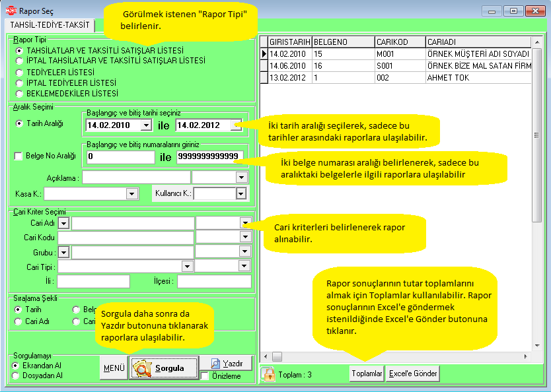Screen dimensions: 551x392
Task: Click the Açıklama text field
Action: [136, 178]
